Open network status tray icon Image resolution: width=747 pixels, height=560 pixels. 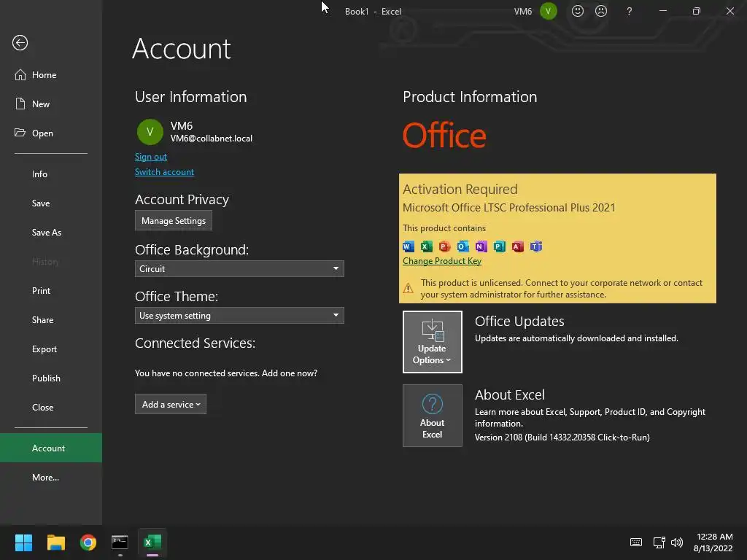(x=659, y=542)
